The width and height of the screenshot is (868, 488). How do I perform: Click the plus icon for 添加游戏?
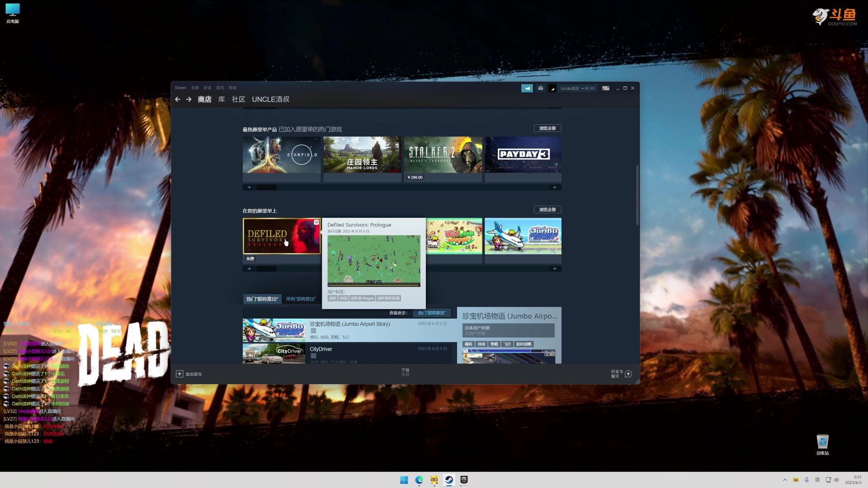(x=179, y=374)
